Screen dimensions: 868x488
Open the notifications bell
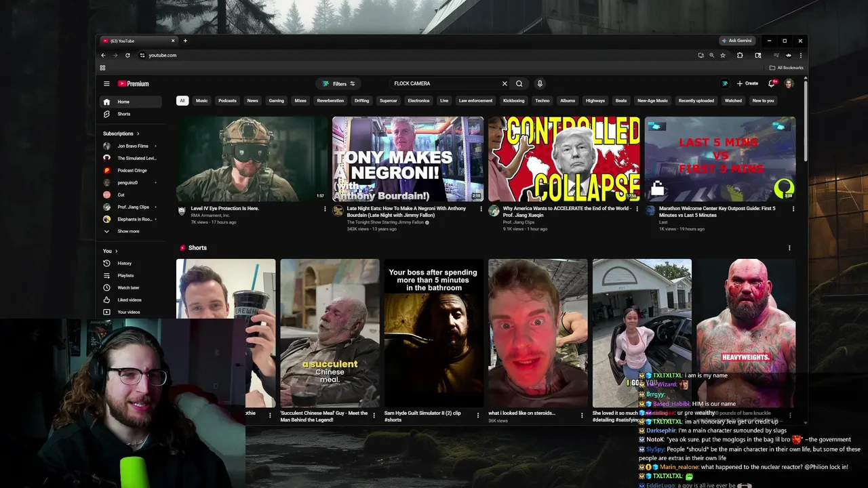pos(772,83)
